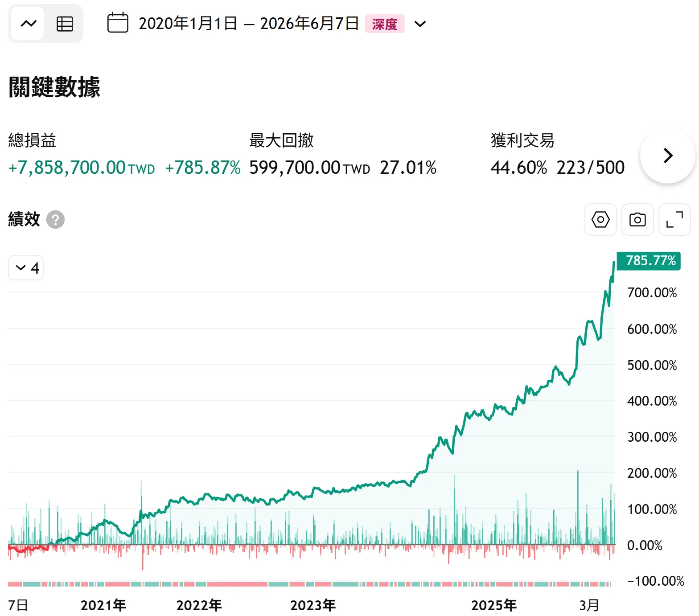Click the 獲利交易 heading label
The image size is (699, 616).
522,140
